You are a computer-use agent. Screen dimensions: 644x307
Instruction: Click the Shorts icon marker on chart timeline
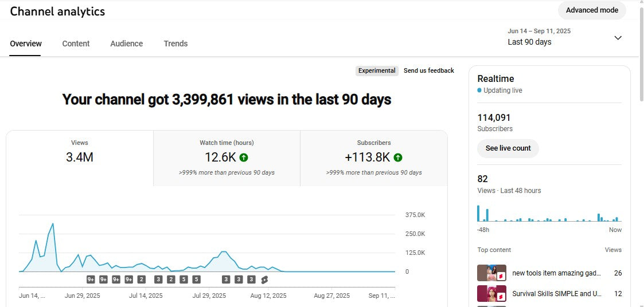(x=264, y=280)
